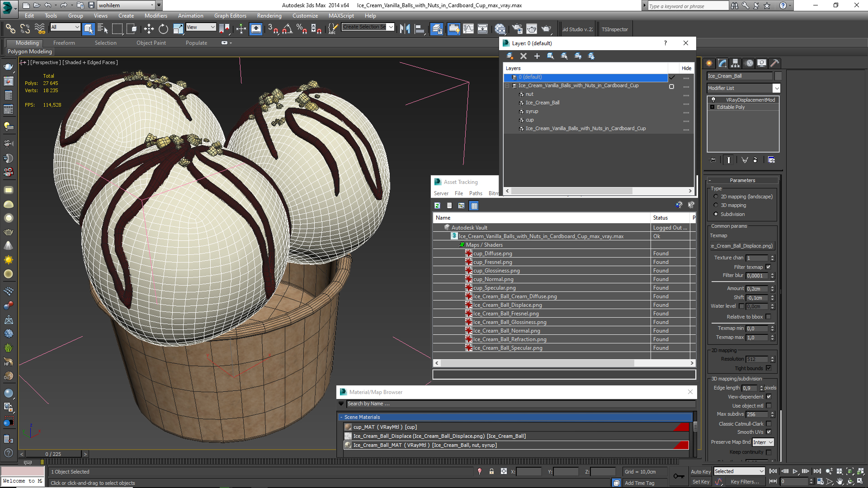Toggle the Selection Lock padlock icon
Screen dimensions: 868x488
tap(491, 472)
